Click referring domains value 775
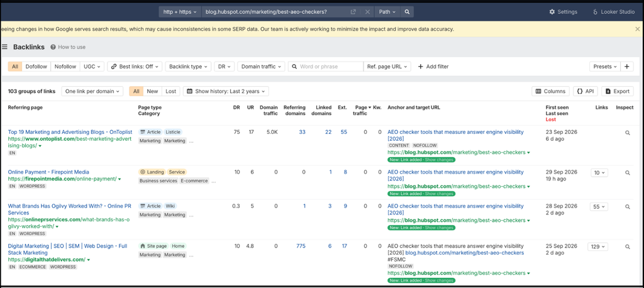The image size is (644, 288). (x=301, y=246)
